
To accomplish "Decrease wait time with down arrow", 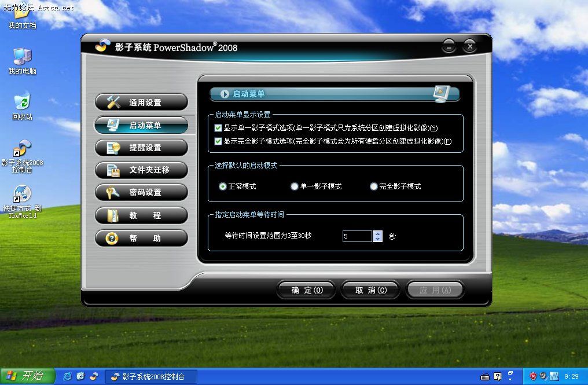I will [377, 239].
